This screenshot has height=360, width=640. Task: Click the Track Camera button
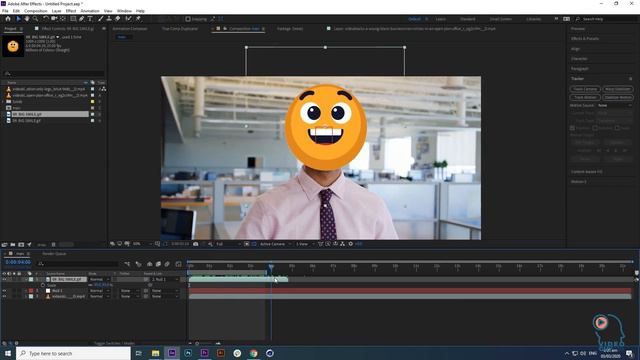coord(585,89)
